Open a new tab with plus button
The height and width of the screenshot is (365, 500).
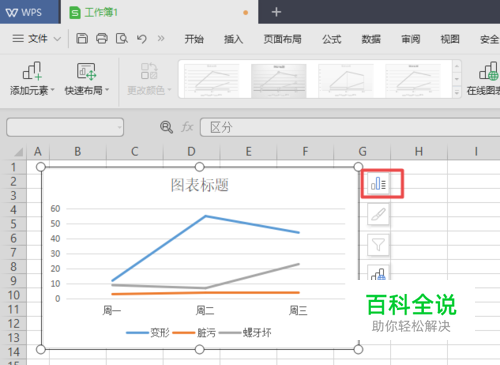tap(276, 12)
